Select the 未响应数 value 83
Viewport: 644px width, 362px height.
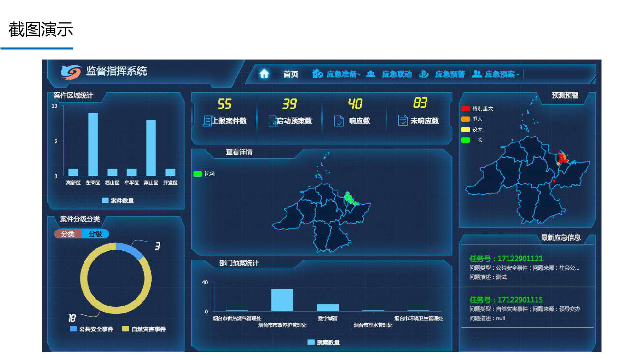pyautogui.click(x=420, y=103)
